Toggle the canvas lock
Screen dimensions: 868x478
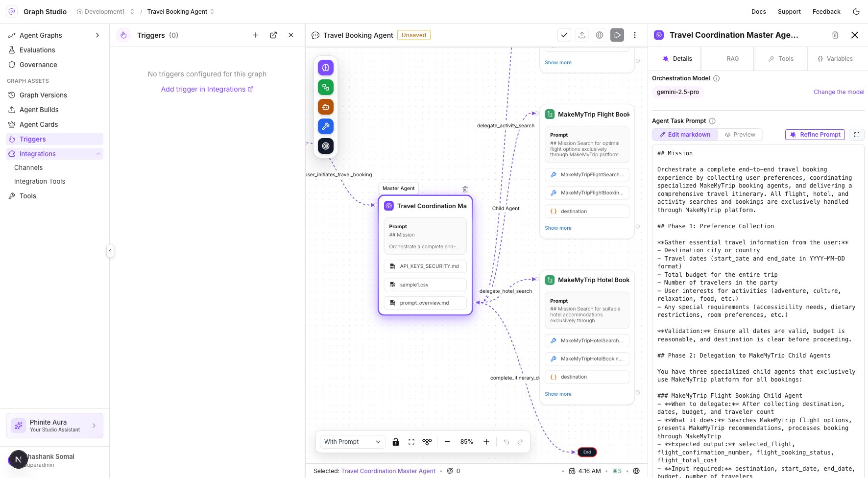(x=396, y=442)
